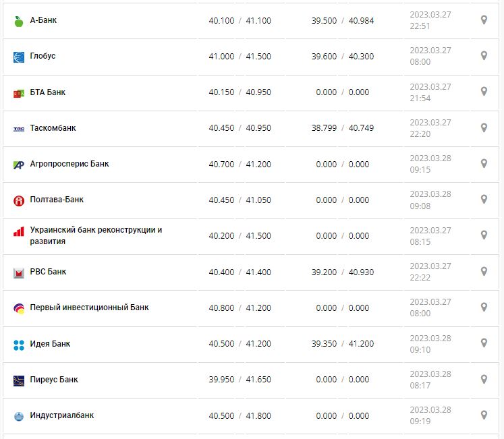Image resolution: width=504 pixels, height=439 pixels.
Task: Click location pin for Пиреус Банк
Action: (x=484, y=379)
